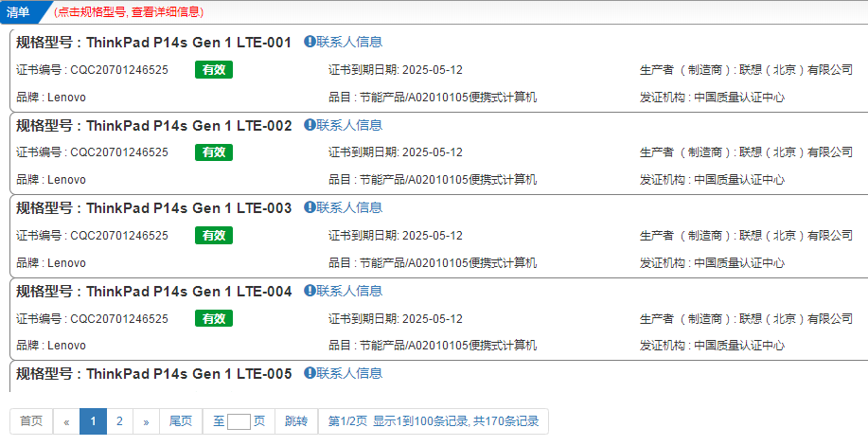The height and width of the screenshot is (446, 868).
Task: Open details for ThinkPad P14s Gen 1 LTE-005
Action: click(188, 374)
